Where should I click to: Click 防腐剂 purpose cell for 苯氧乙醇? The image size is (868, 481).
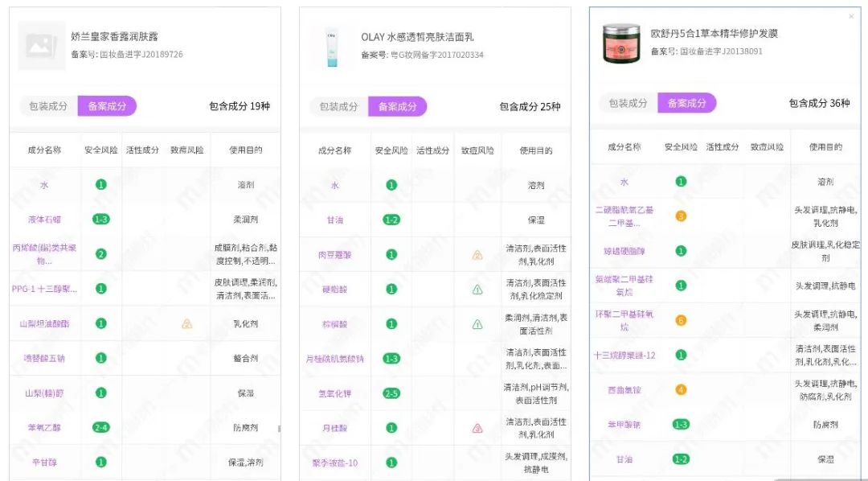point(246,427)
